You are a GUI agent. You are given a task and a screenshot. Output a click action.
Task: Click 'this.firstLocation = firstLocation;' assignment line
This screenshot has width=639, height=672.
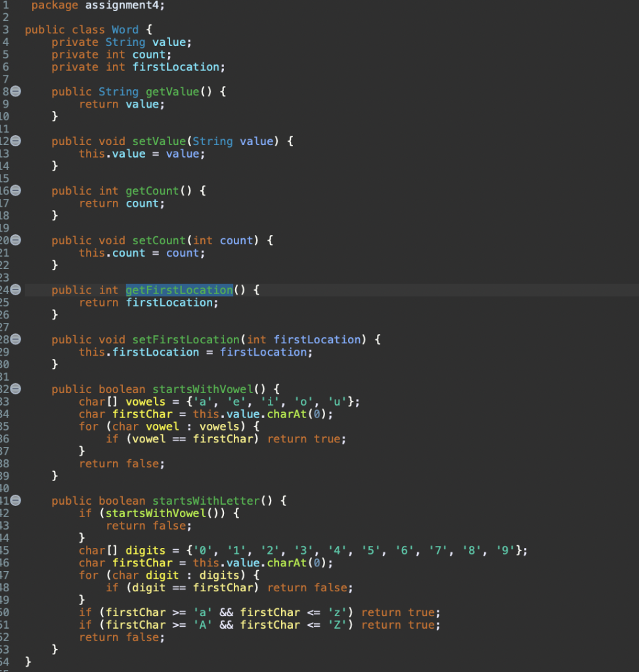pyautogui.click(x=196, y=352)
